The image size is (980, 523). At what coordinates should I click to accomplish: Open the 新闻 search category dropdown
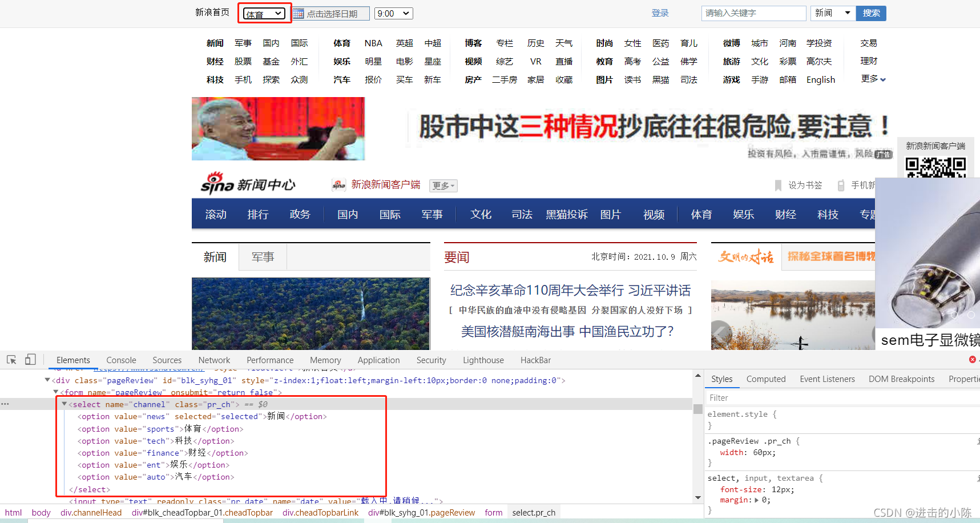tap(832, 13)
